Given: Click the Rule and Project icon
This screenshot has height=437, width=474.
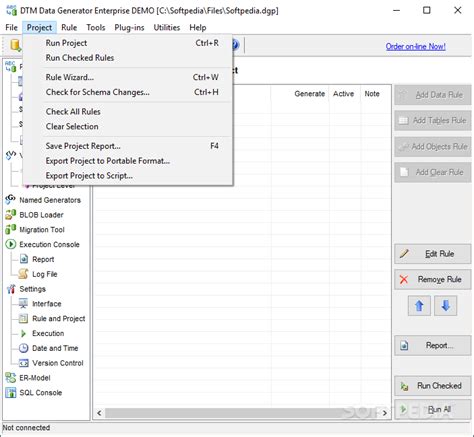Looking at the screenshot, I should (23, 318).
